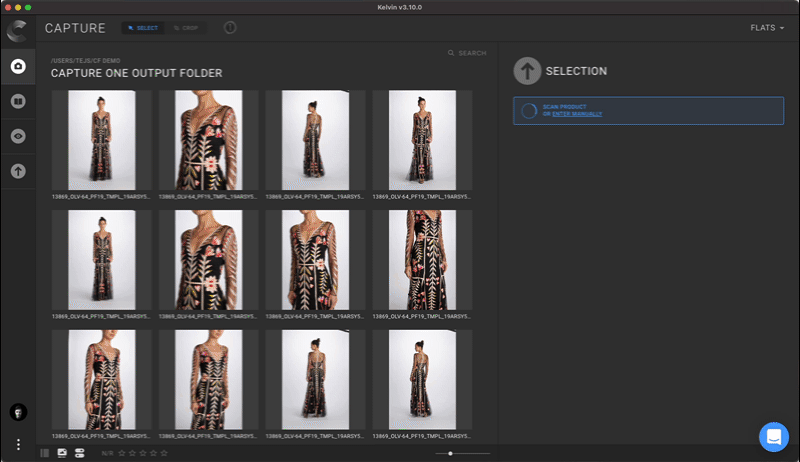Screen dimensions: 800x462
Task: Click the toggles settings icon in bottom bar
Action: (x=80, y=453)
